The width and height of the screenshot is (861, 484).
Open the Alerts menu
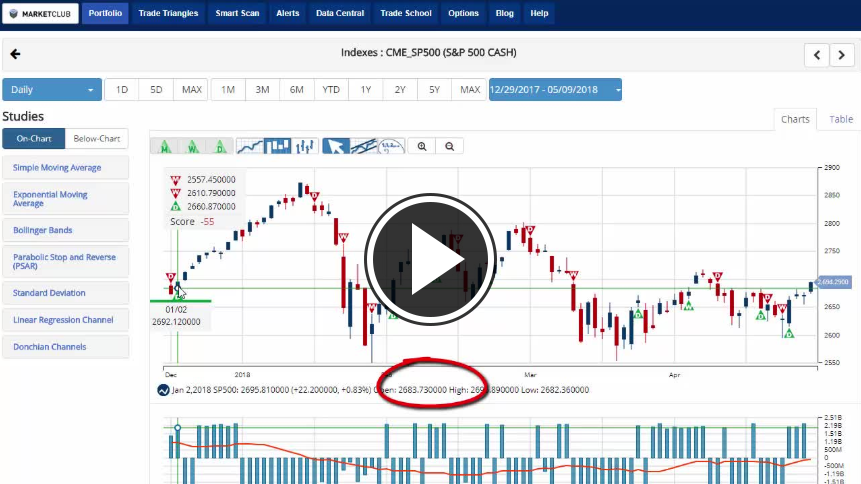click(x=288, y=13)
